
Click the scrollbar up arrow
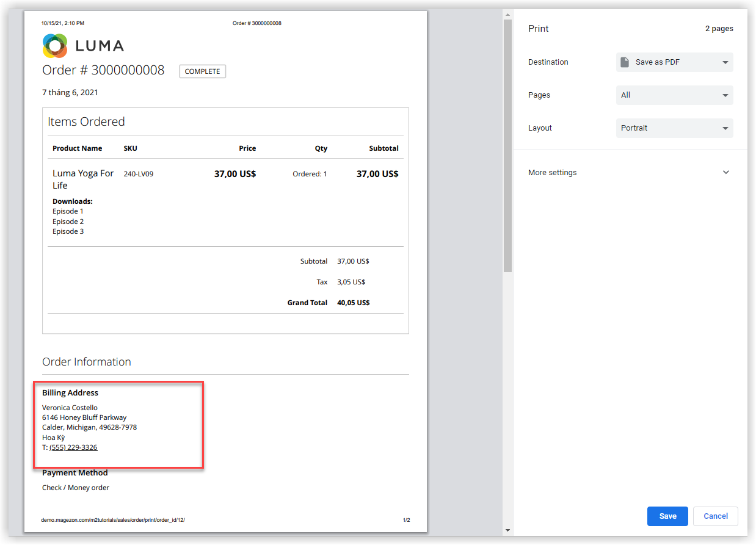tap(507, 14)
